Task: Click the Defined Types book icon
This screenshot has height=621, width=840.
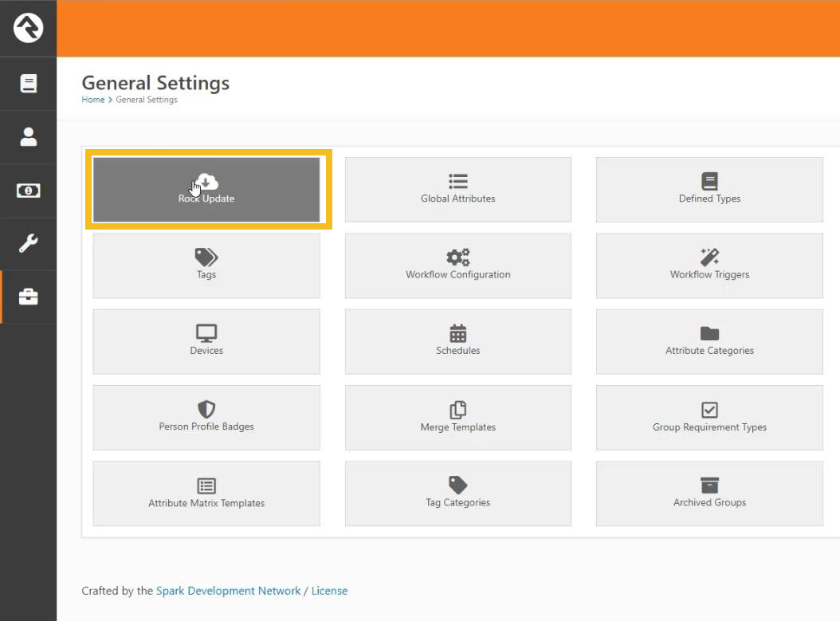Action: pyautogui.click(x=709, y=181)
